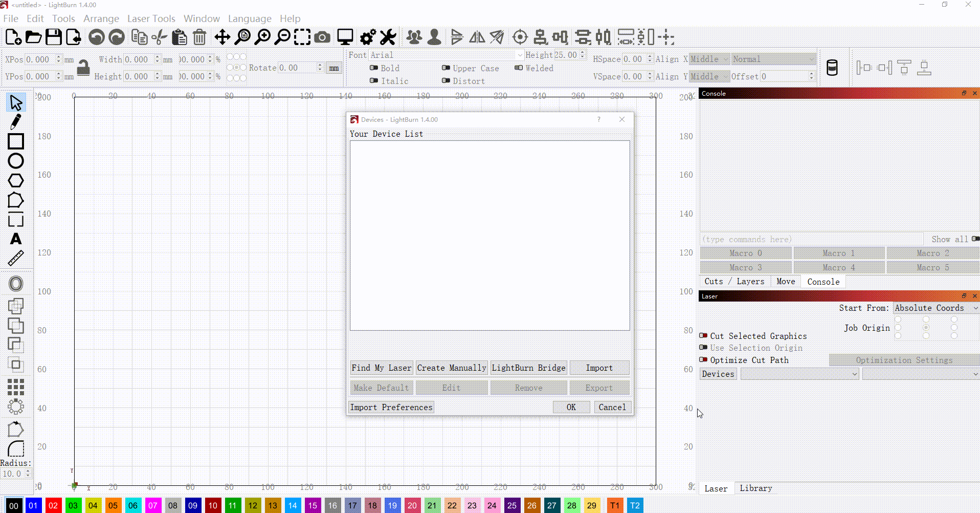Expand device selection dropdown beside Devices
This screenshot has height=513, width=980.
799,374
